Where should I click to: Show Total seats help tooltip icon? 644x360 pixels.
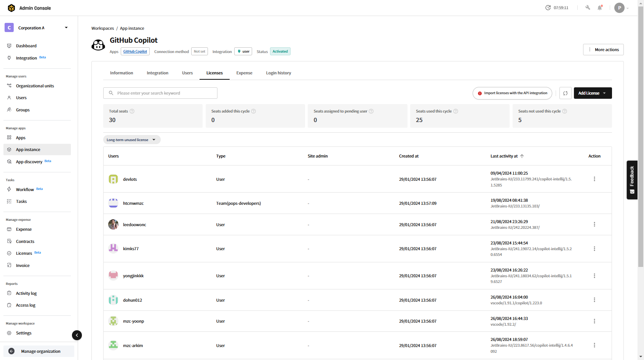point(132,111)
